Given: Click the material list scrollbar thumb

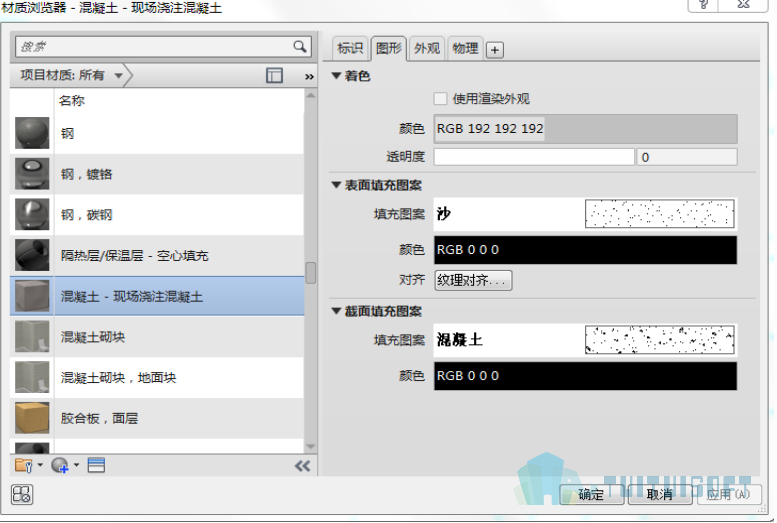Looking at the screenshot, I should click(311, 273).
